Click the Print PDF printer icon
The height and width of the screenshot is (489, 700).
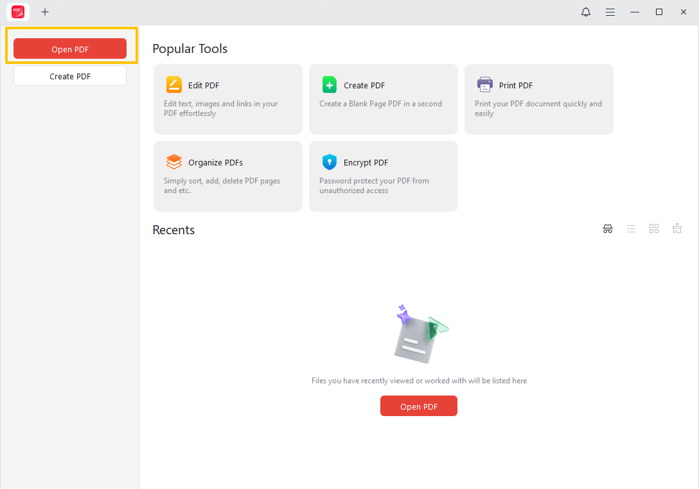tap(485, 84)
